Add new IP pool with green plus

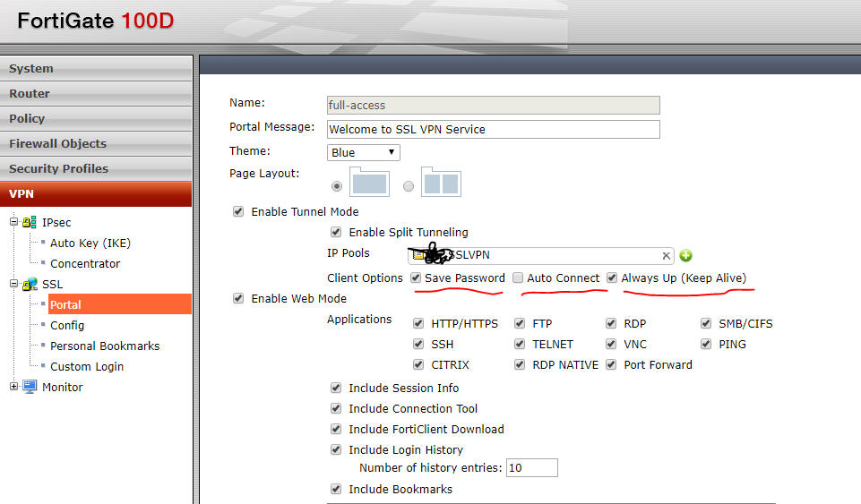point(685,255)
